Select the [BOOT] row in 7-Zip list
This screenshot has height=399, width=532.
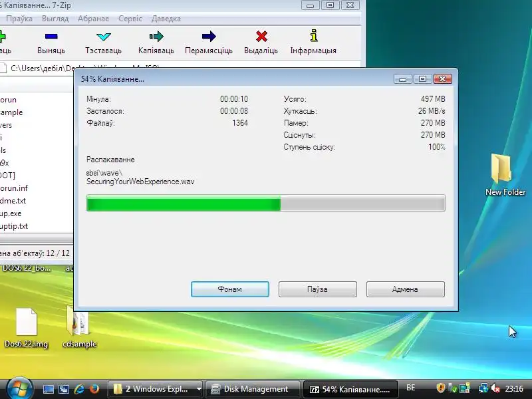coord(37,176)
